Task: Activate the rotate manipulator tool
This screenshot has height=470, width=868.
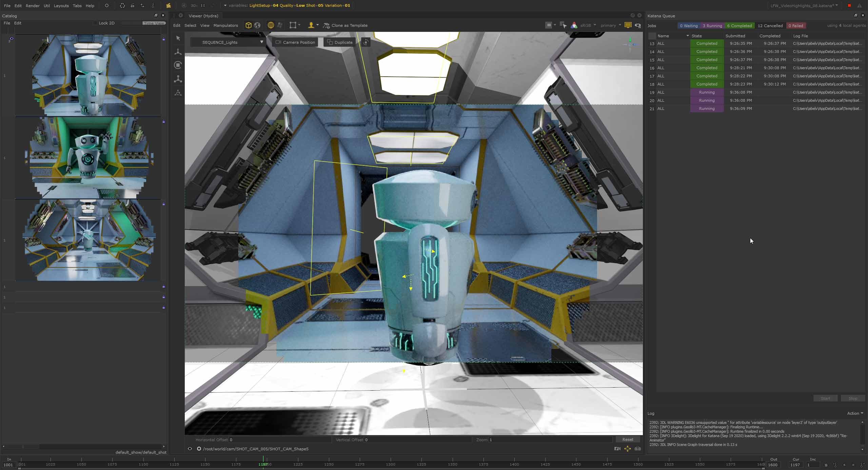Action: (178, 65)
